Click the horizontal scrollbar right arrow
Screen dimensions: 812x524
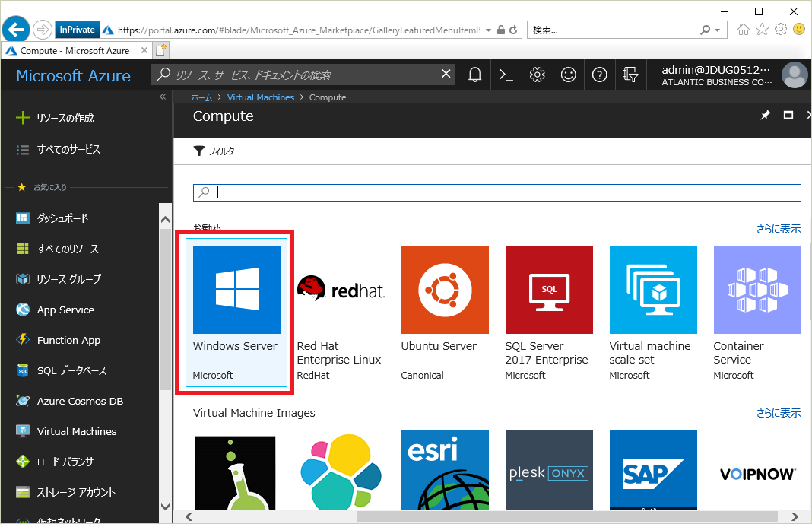pyautogui.click(x=795, y=516)
